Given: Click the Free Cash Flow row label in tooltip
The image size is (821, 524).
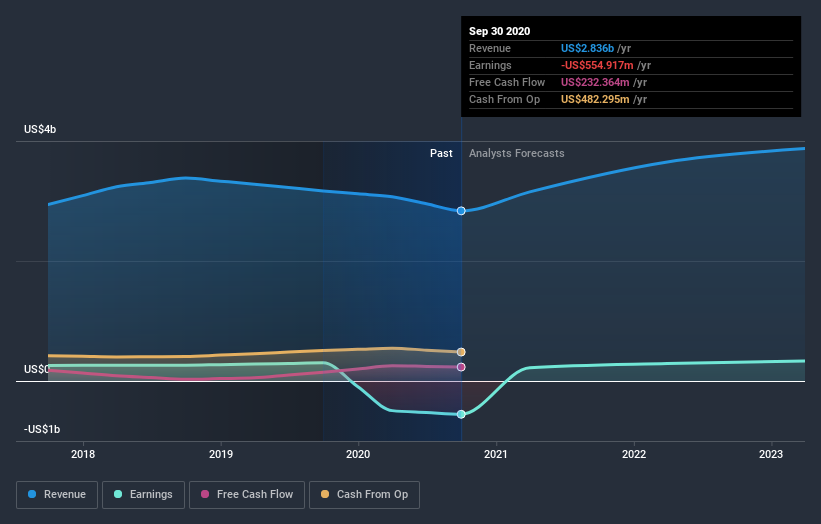Looking at the screenshot, I should 507,82.
